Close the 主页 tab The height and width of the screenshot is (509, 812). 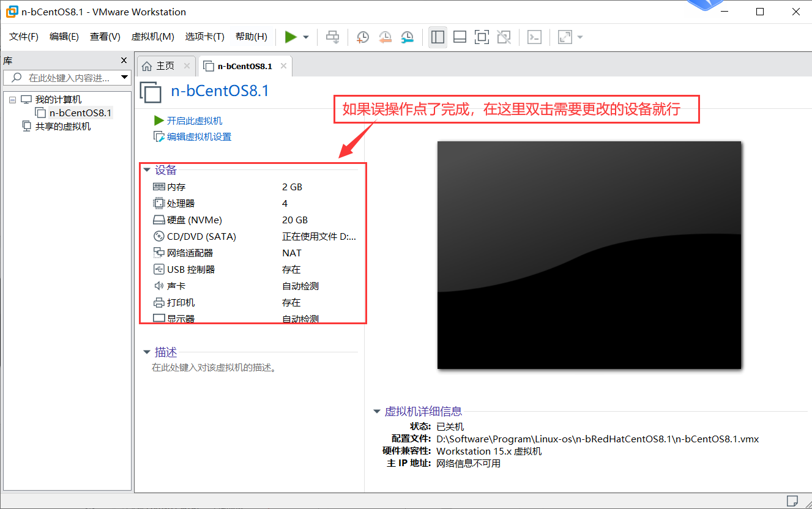(187, 66)
